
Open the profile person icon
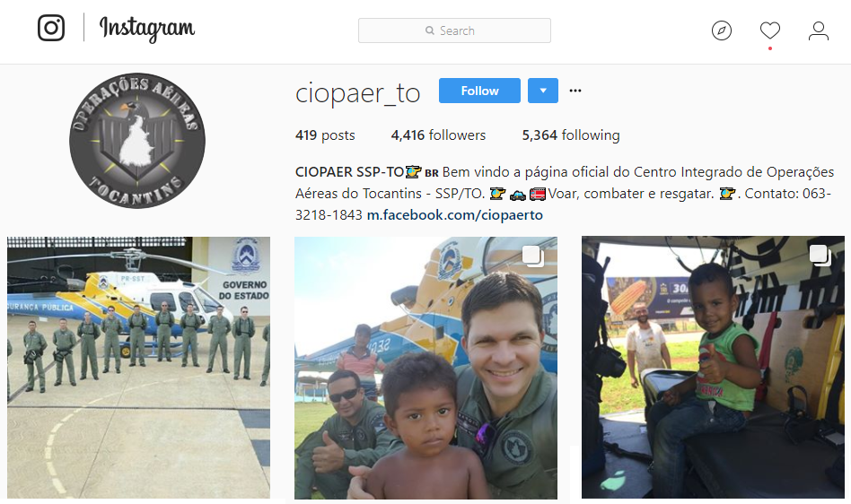coord(819,30)
